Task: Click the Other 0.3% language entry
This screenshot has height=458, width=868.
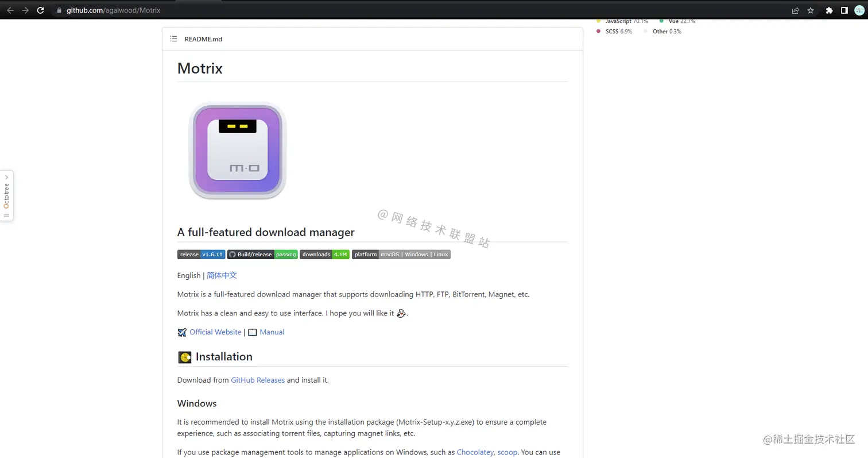Action: (662, 32)
